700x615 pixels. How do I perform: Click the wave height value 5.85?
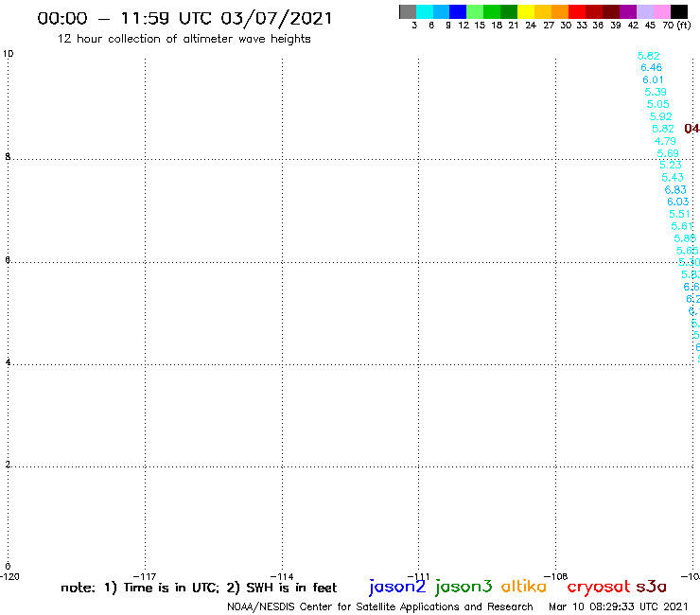pos(685,238)
